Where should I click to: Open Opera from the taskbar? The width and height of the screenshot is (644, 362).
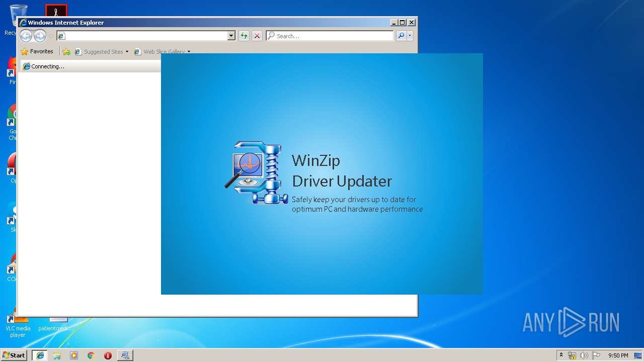click(108, 355)
